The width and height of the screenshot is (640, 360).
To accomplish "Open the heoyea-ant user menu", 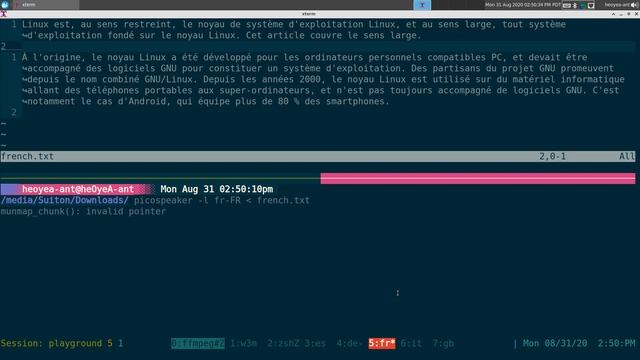I will 617,5.
